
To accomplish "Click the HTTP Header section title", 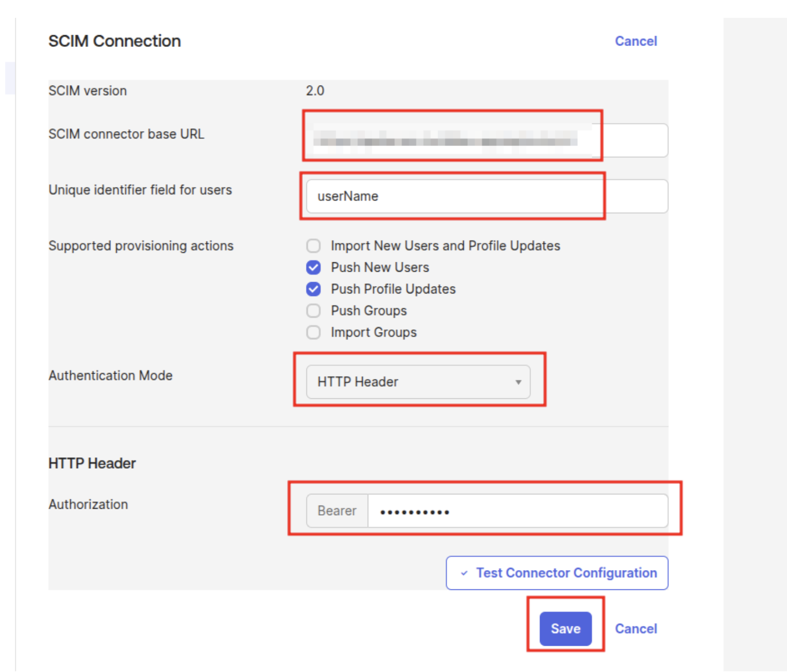I will tap(91, 463).
